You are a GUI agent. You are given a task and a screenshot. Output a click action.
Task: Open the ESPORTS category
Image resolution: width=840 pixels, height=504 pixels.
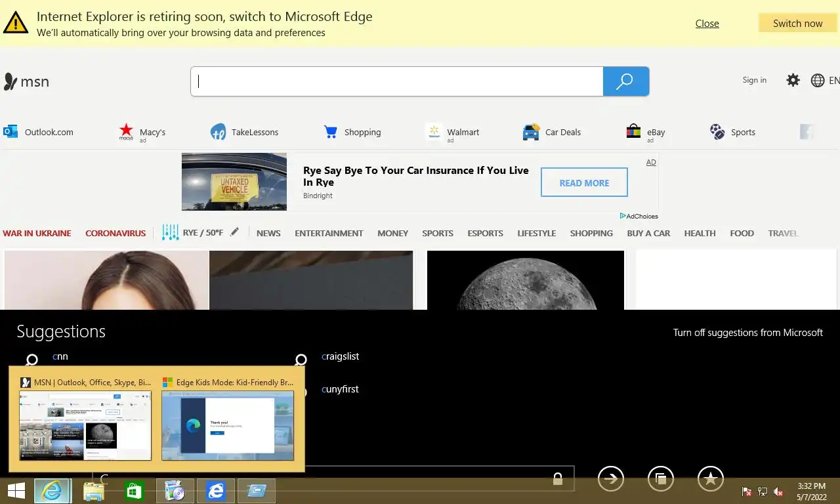pyautogui.click(x=485, y=233)
